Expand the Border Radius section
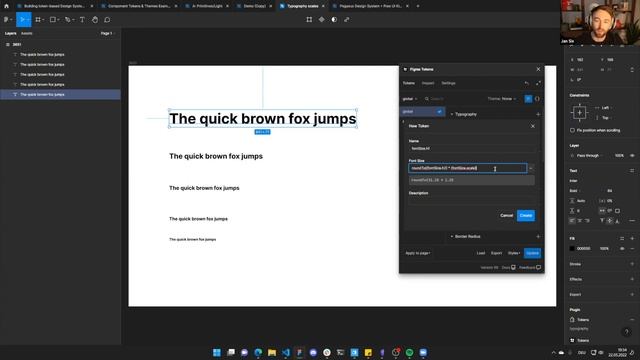This screenshot has height=360, width=640. (465, 237)
